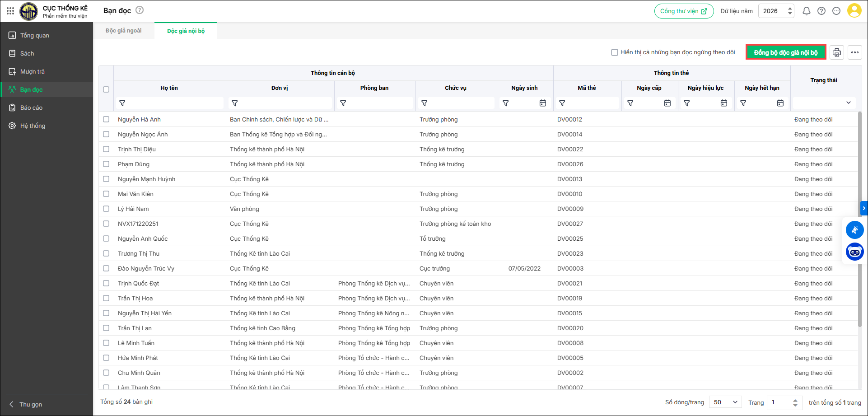
Task: Open the Cổng thư viện link
Action: point(683,11)
